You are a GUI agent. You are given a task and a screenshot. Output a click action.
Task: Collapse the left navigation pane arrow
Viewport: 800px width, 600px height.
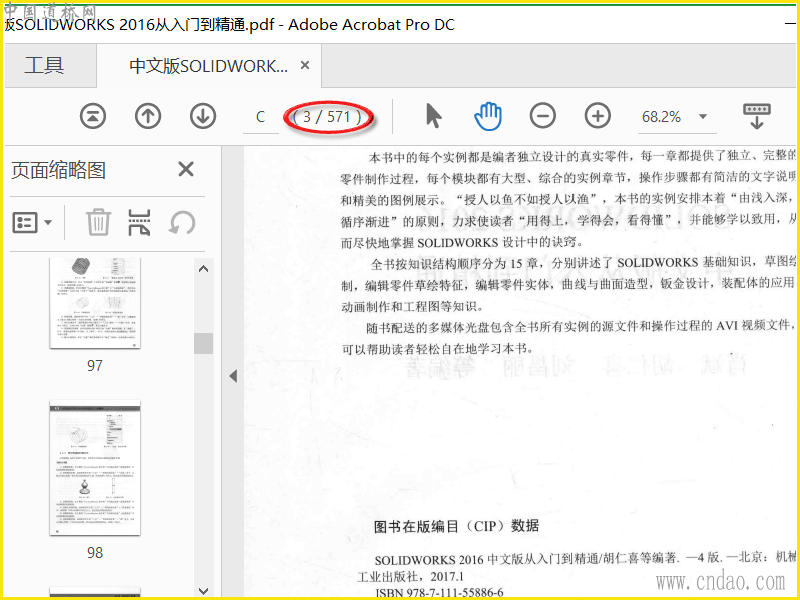click(233, 376)
